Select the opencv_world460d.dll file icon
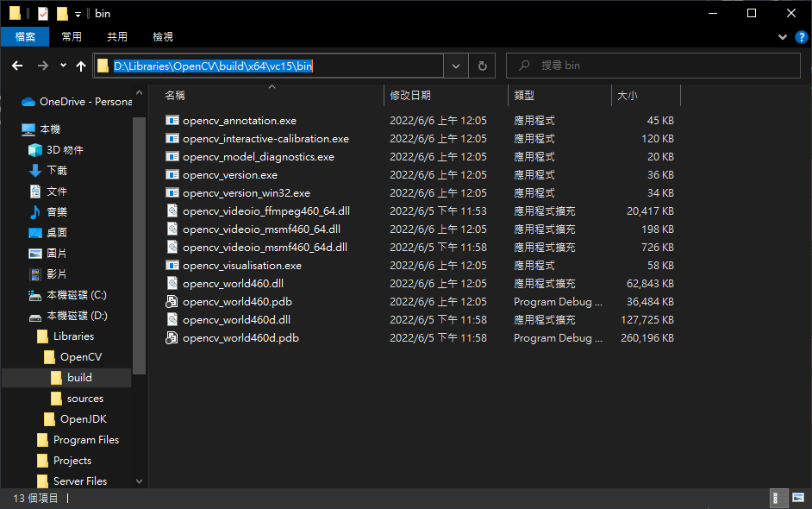Viewport: 812px width, 509px height. (x=172, y=320)
